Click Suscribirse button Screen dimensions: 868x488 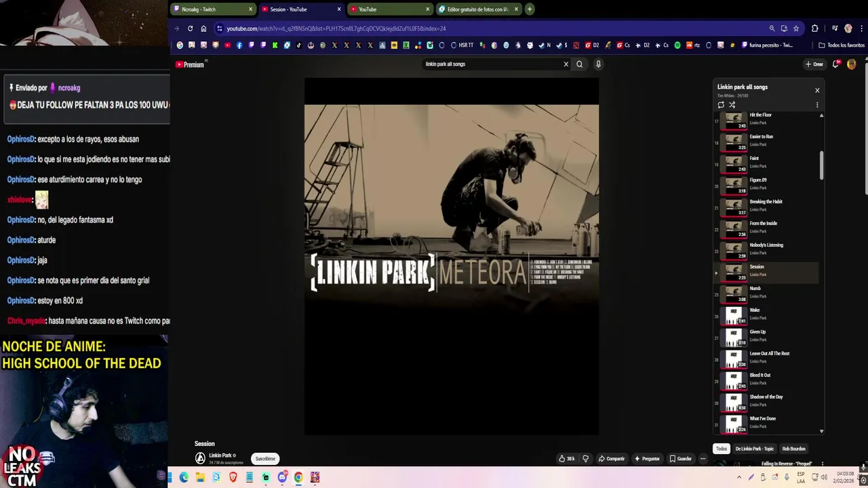click(x=265, y=459)
